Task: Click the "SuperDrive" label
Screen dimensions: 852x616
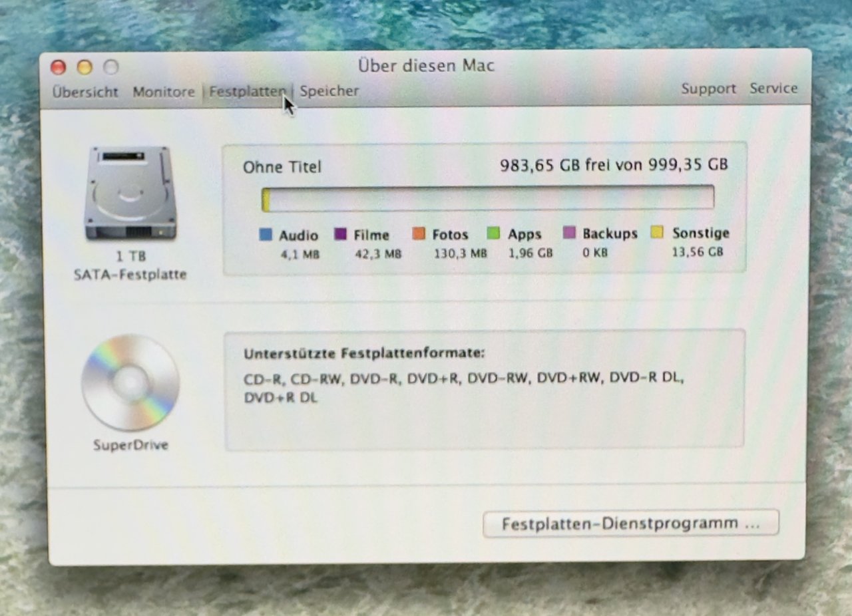Action: [x=130, y=445]
